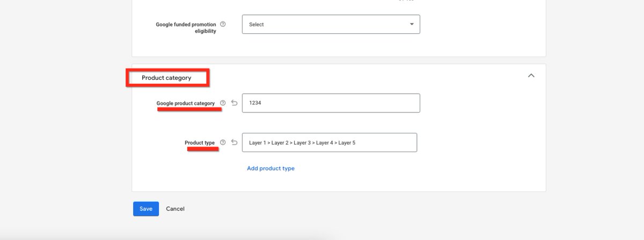The width and height of the screenshot is (644, 240).
Task: Revert the Product type value
Action: click(234, 142)
